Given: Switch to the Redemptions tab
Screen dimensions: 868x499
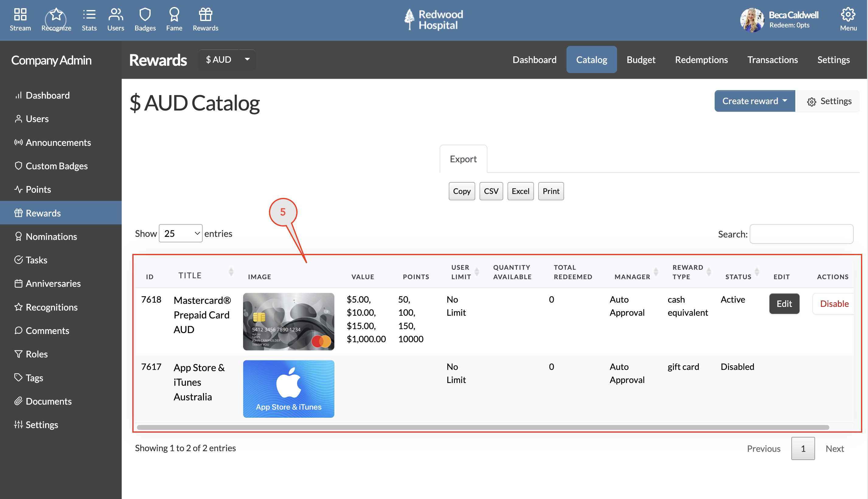Looking at the screenshot, I should click(x=701, y=60).
